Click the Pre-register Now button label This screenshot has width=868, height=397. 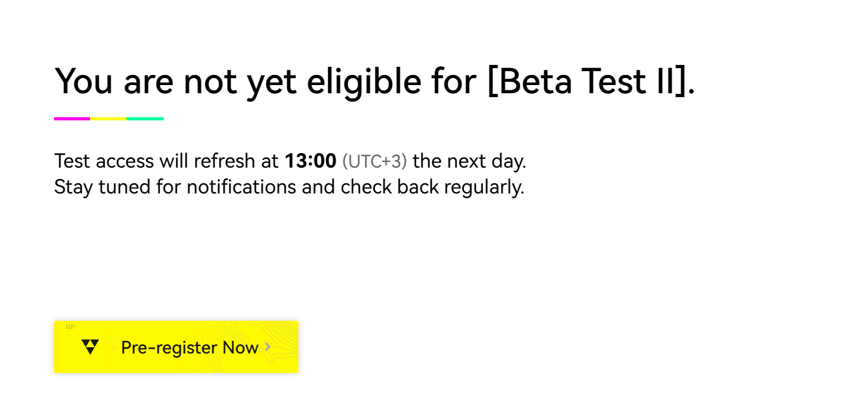(x=189, y=347)
